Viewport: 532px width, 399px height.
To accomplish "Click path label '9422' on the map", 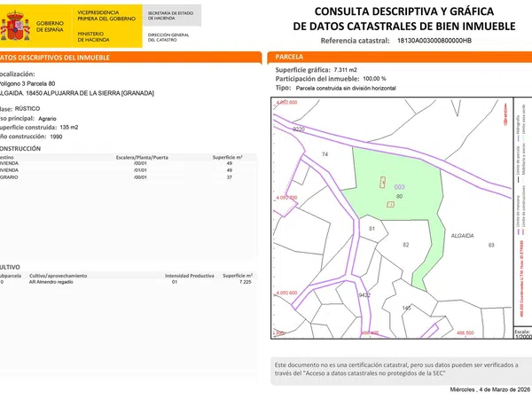I will (x=364, y=295).
